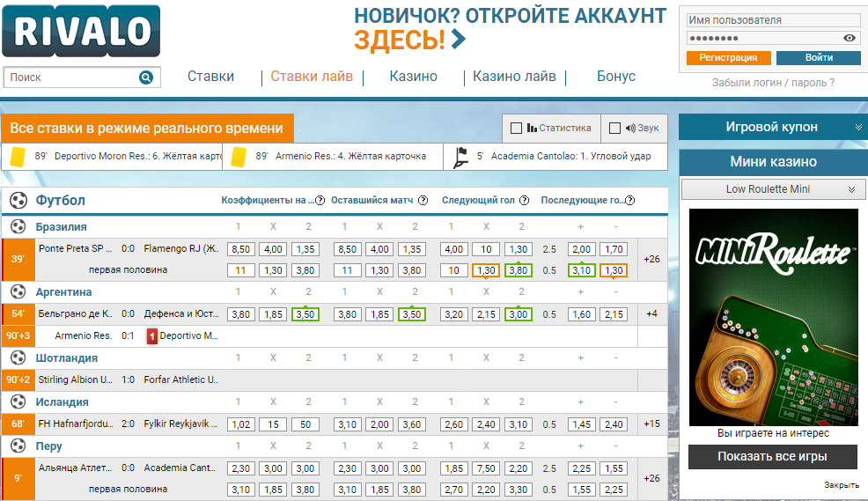
Task: Click the Футбол section title
Action: [61, 201]
